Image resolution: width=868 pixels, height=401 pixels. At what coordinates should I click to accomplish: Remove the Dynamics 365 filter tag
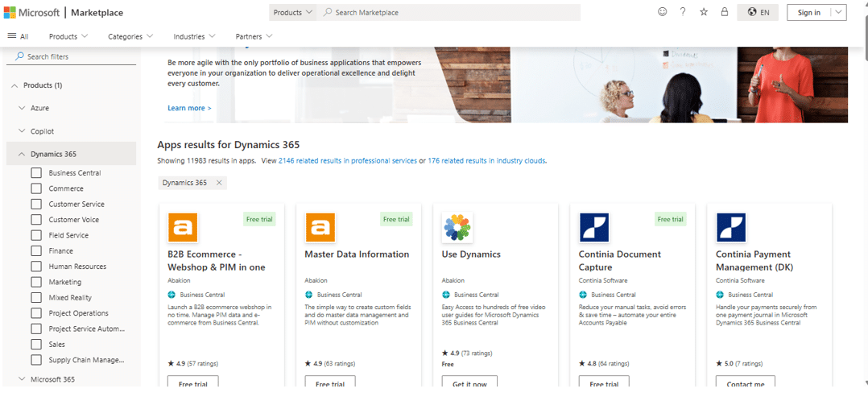pos(219,183)
